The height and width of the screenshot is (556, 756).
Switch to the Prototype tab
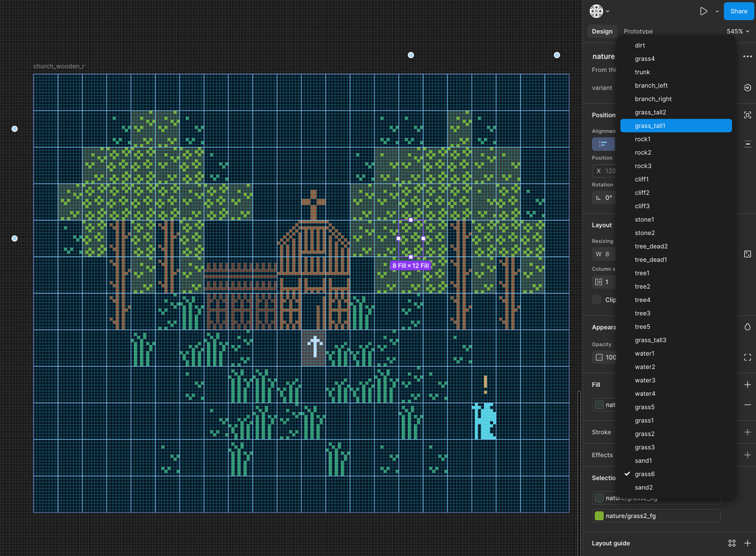tap(638, 32)
